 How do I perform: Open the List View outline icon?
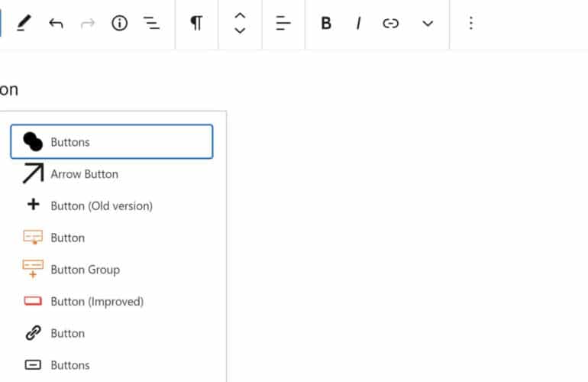[x=152, y=24]
